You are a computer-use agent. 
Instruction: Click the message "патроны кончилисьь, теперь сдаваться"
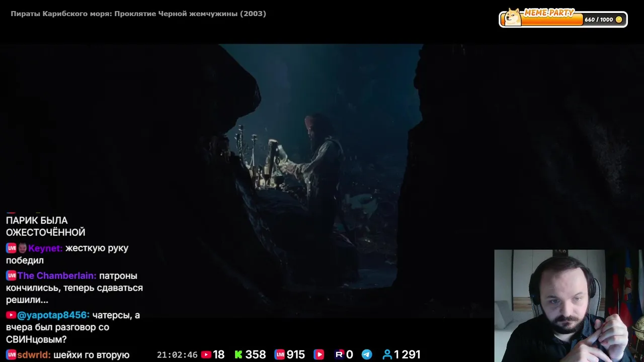(74, 288)
